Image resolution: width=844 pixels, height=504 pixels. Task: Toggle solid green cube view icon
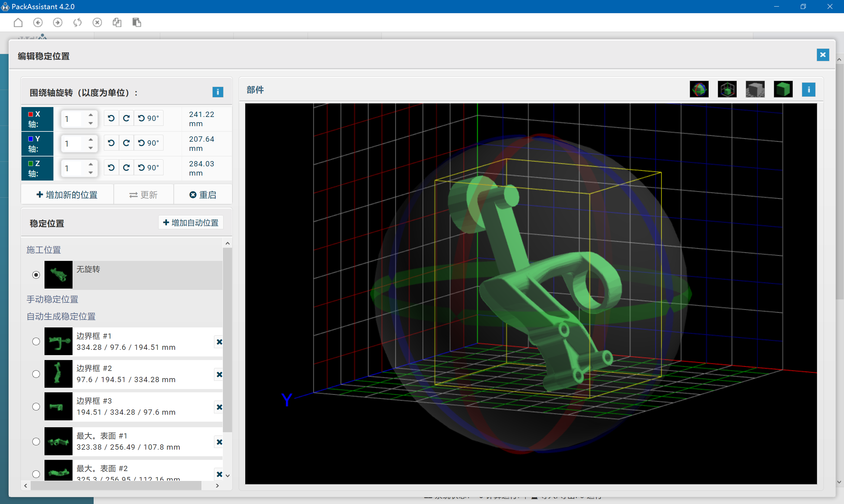[783, 89]
